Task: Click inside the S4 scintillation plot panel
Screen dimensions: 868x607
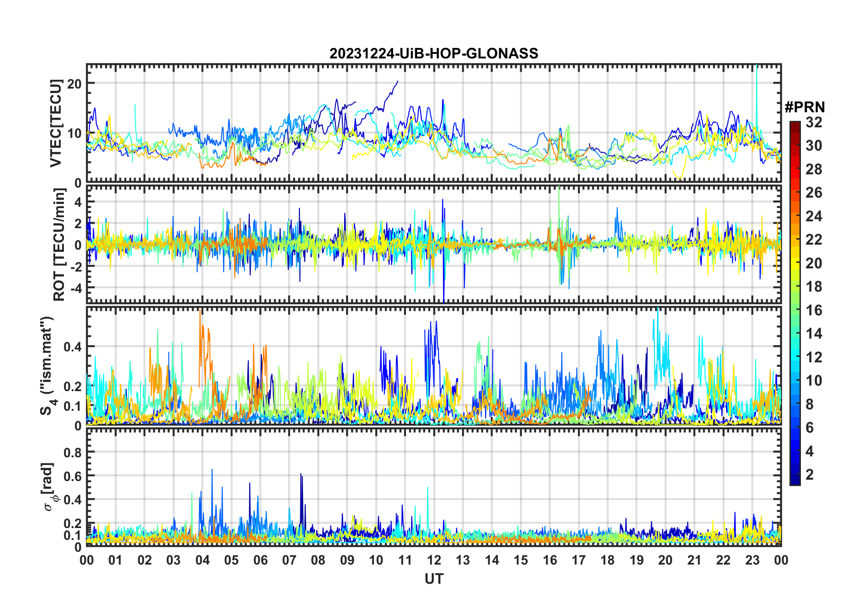Action: (x=434, y=366)
